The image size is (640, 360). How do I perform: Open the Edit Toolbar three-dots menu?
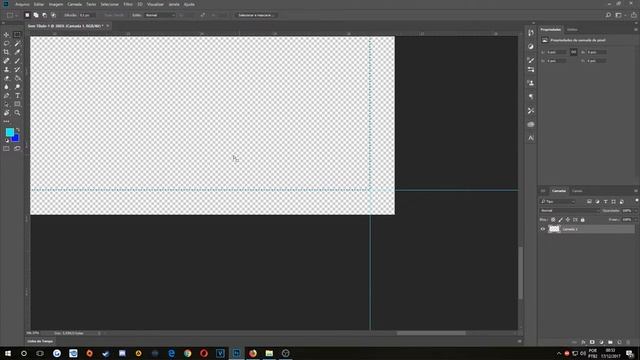click(7, 121)
